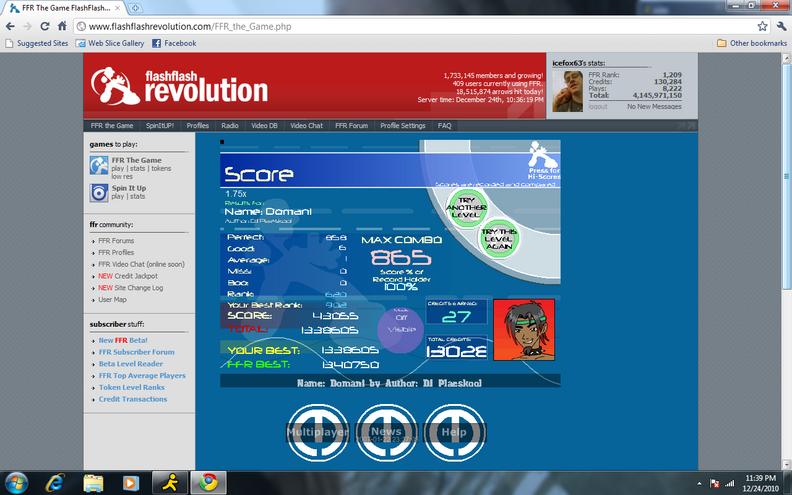Go back with the browser back arrow
792x495 pixels.
(10, 26)
